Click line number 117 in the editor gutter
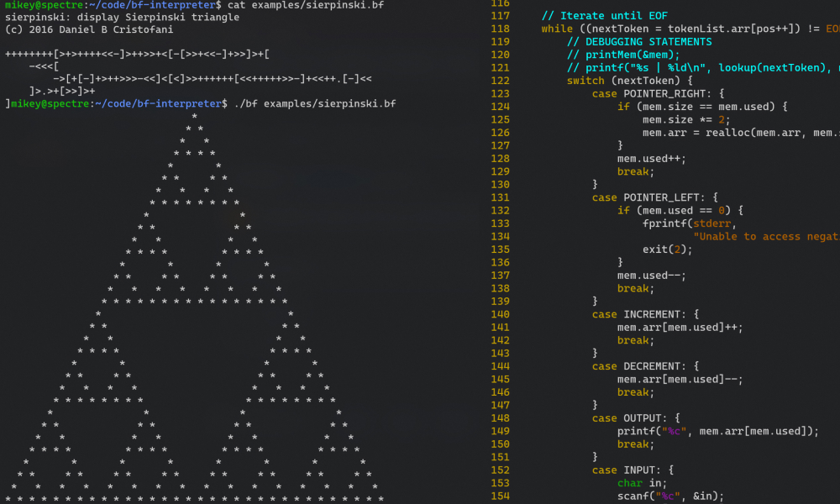This screenshot has width=840, height=504. pyautogui.click(x=501, y=15)
